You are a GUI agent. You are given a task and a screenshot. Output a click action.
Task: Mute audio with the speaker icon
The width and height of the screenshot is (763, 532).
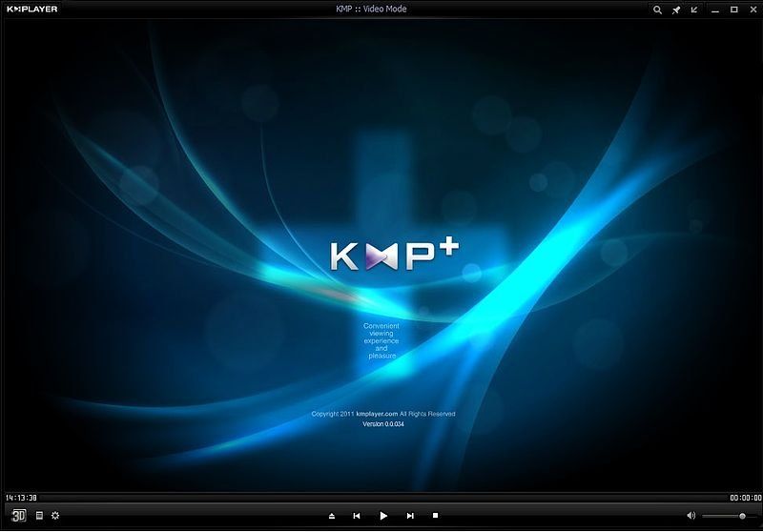click(x=691, y=516)
